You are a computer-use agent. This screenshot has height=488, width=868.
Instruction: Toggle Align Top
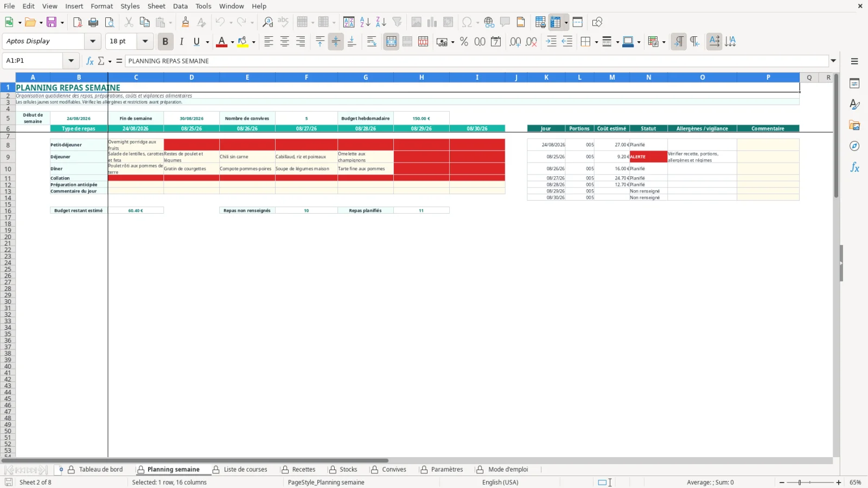coord(320,42)
